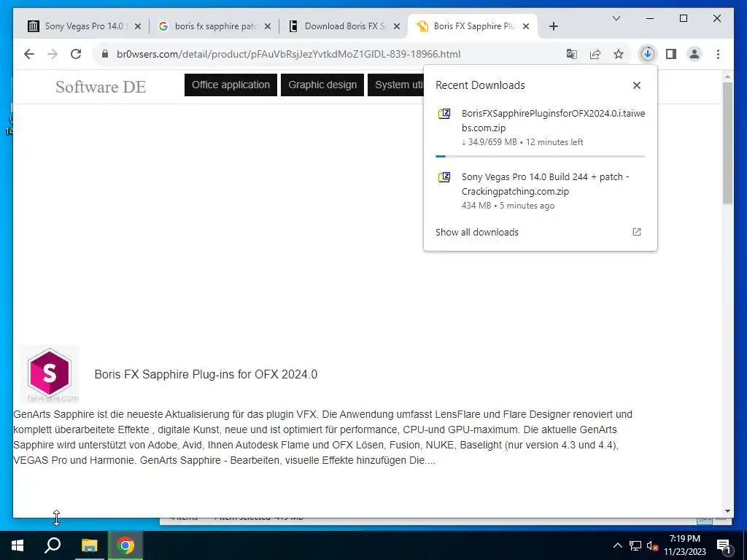Close the active Boris FX Sapphire tab
Viewport: 747px width, 560px height.
point(526,26)
